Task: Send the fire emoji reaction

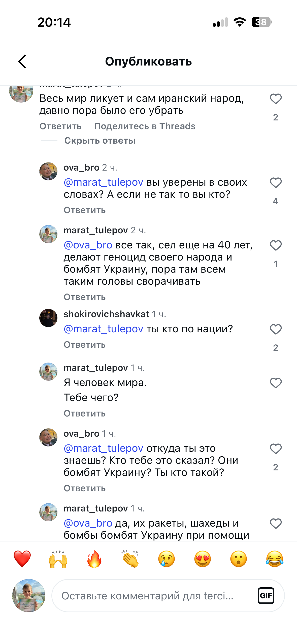Action: tap(94, 559)
